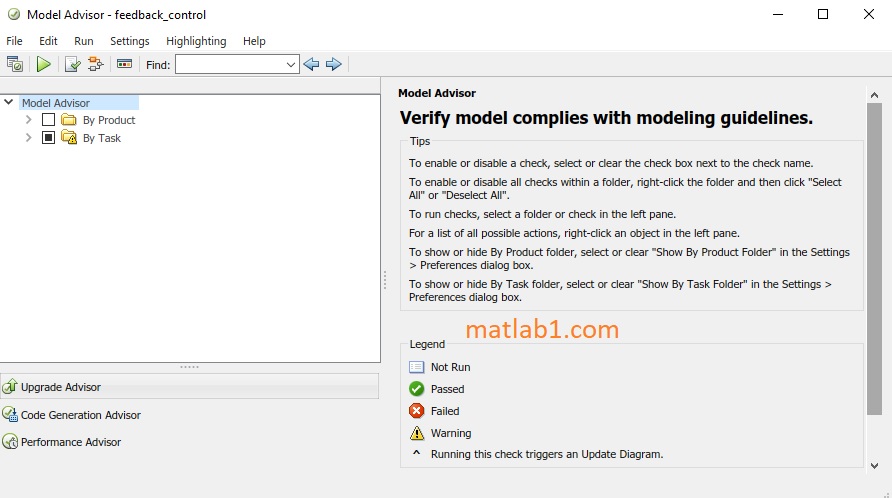Select the By Product tree item
The width and height of the screenshot is (892, 498).
(x=109, y=120)
